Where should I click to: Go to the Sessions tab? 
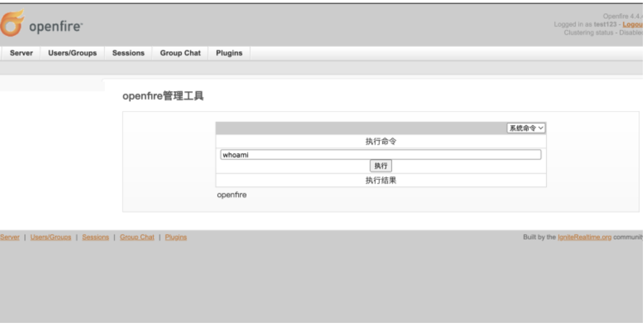[x=128, y=53]
